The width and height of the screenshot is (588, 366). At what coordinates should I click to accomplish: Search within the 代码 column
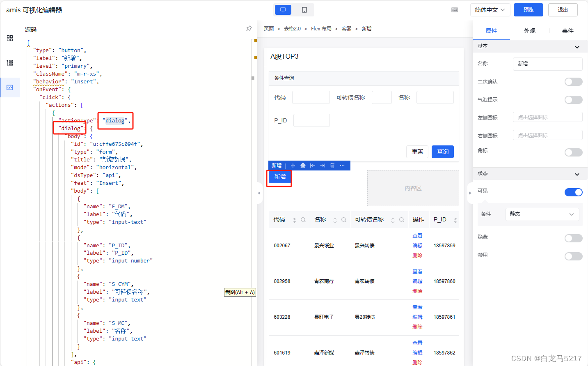click(303, 220)
